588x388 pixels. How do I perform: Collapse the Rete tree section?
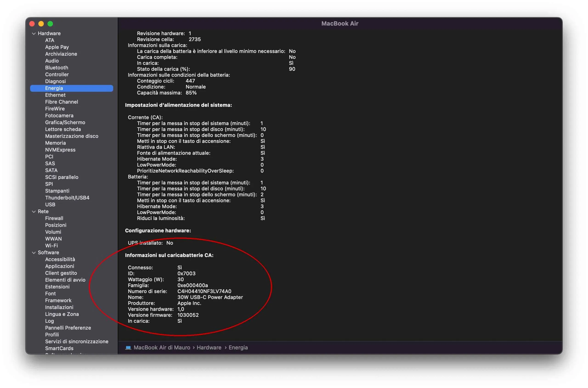pyautogui.click(x=34, y=211)
